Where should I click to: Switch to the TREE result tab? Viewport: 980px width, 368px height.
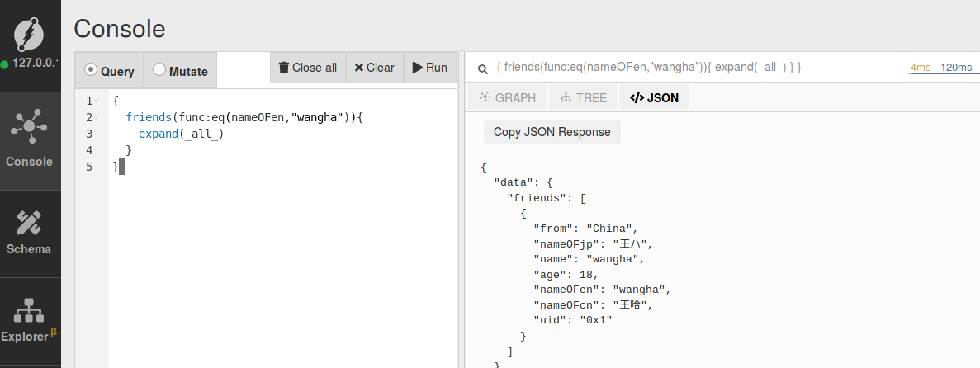point(584,97)
